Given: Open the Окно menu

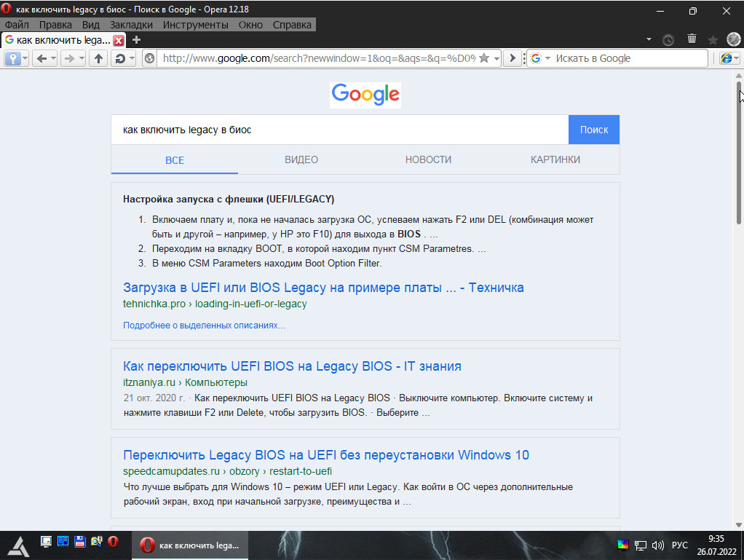Looking at the screenshot, I should tap(250, 25).
